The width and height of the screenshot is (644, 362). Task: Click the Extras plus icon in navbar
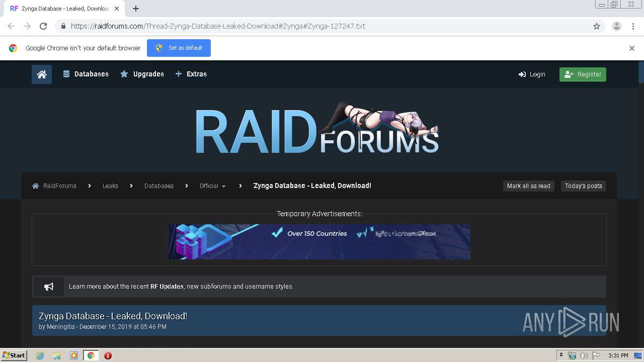(178, 74)
